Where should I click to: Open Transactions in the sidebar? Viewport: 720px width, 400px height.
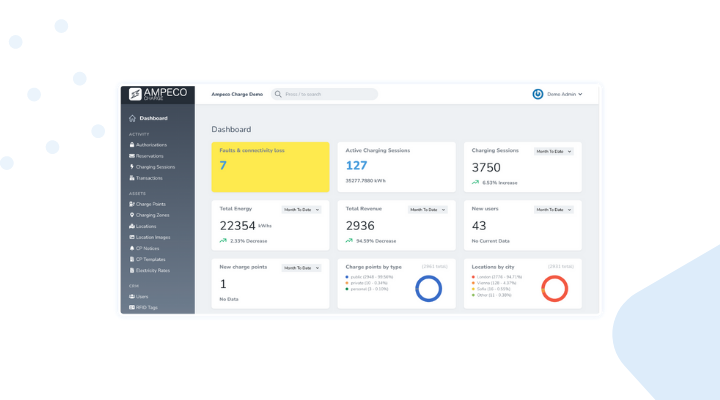(x=149, y=178)
